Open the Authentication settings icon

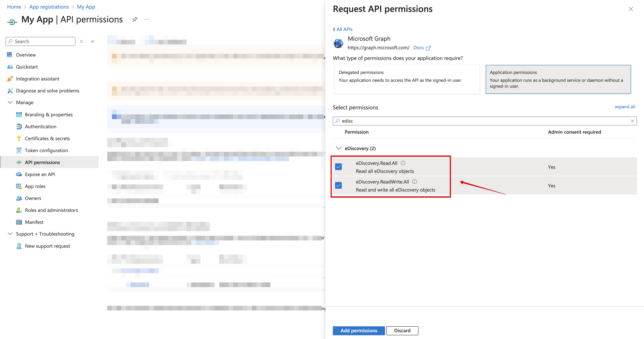(19, 126)
